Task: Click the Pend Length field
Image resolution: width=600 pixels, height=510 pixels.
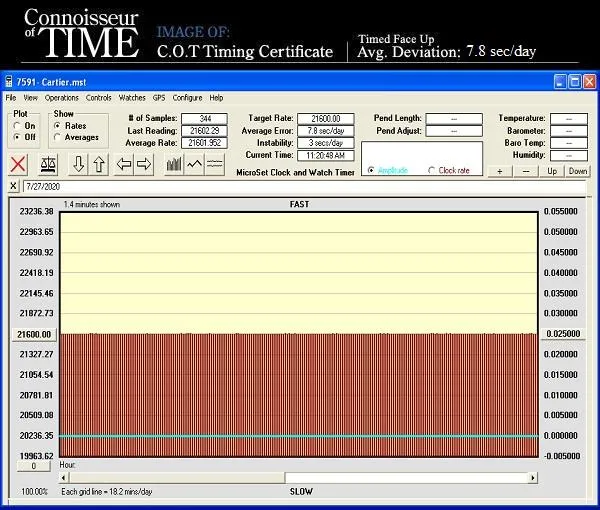Action: coord(454,119)
